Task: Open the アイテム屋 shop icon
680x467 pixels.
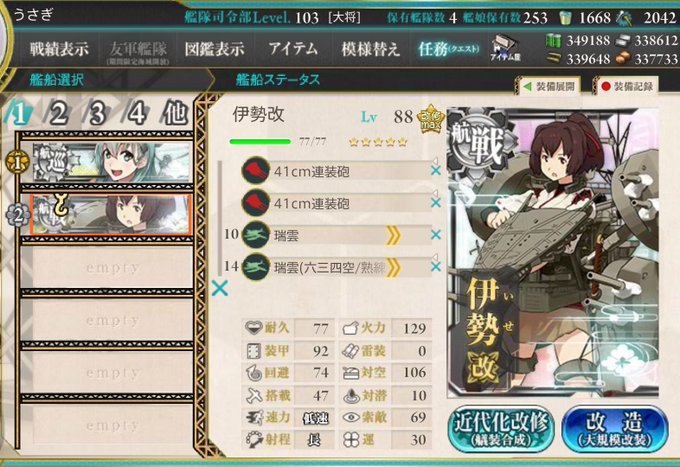Action: click(x=505, y=48)
